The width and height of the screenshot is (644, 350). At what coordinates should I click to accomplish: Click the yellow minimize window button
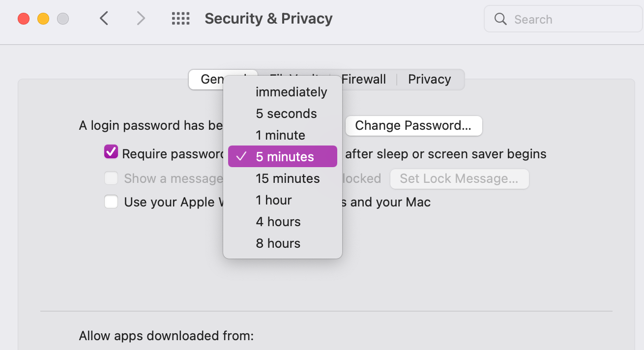tap(43, 19)
